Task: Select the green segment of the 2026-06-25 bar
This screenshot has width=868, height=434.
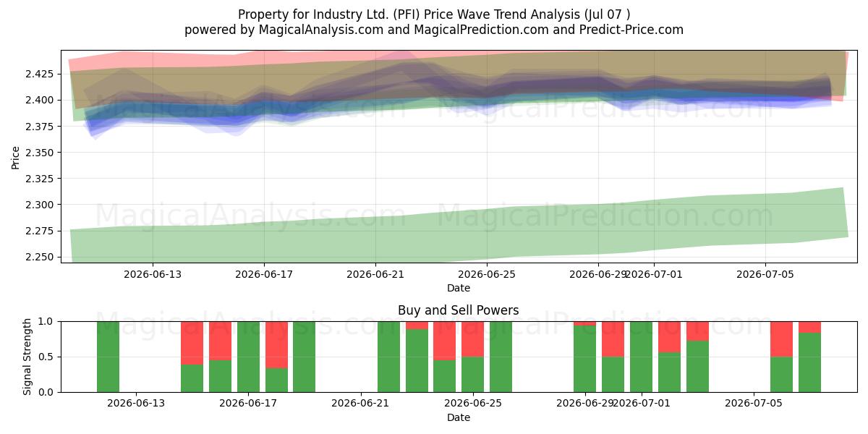Action: pyautogui.click(x=472, y=375)
